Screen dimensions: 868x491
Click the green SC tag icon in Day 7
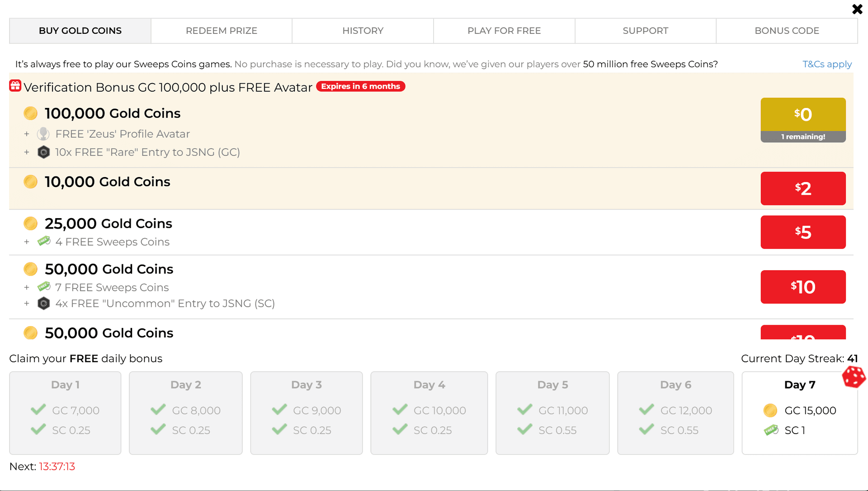[771, 430]
